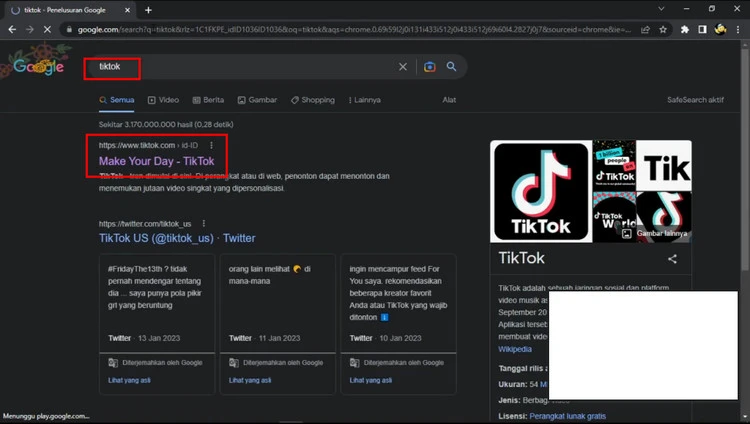The height and width of the screenshot is (424, 750).
Task: Bookmark this page with star icon
Action: pyautogui.click(x=663, y=30)
